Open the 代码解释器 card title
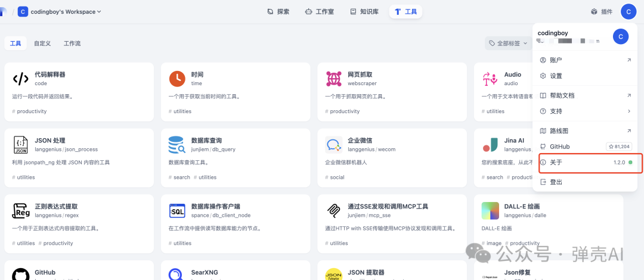This screenshot has height=280, width=644. [50, 74]
